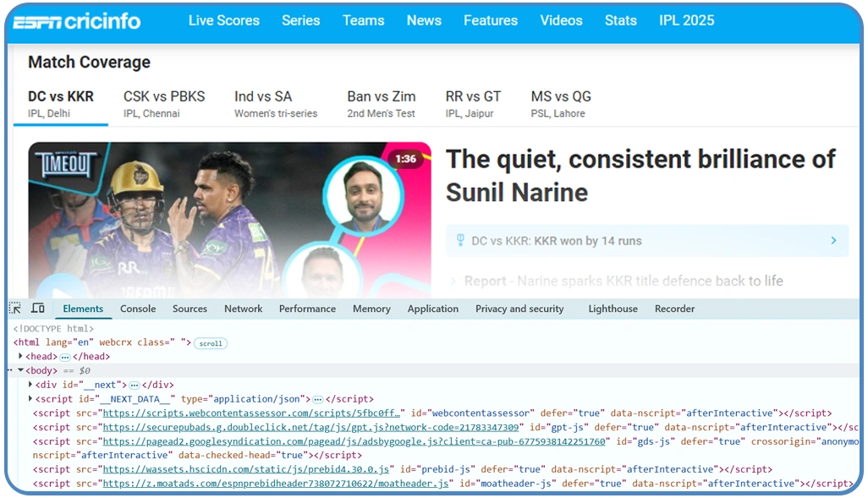Open Live Scores in the top navigation
The width and height of the screenshot is (868, 498).
(x=223, y=20)
